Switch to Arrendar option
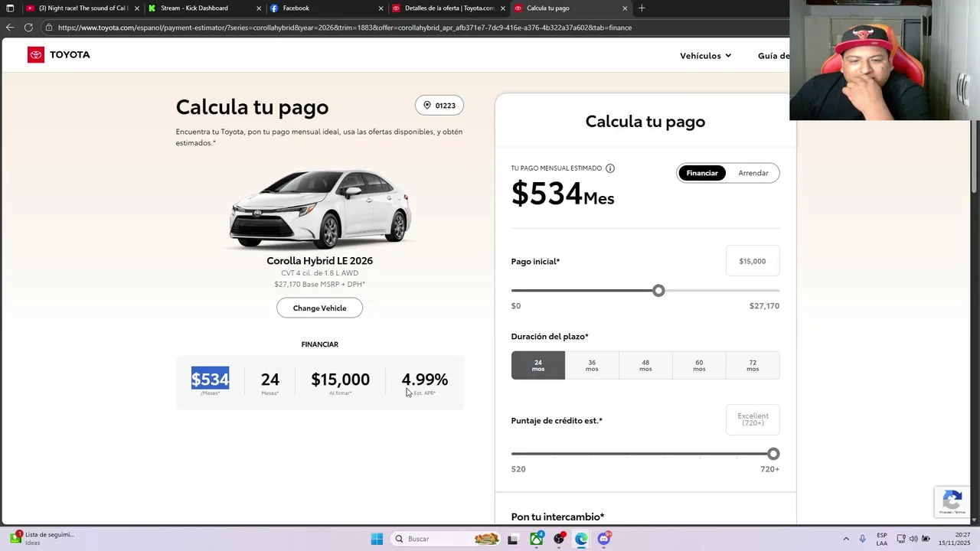980x551 pixels. coord(753,173)
